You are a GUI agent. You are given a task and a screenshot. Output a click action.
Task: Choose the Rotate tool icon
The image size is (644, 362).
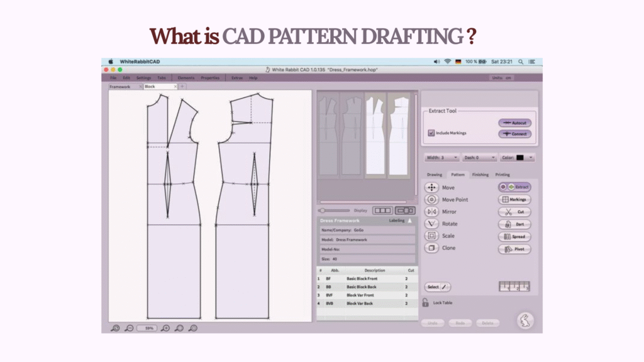pyautogui.click(x=431, y=224)
